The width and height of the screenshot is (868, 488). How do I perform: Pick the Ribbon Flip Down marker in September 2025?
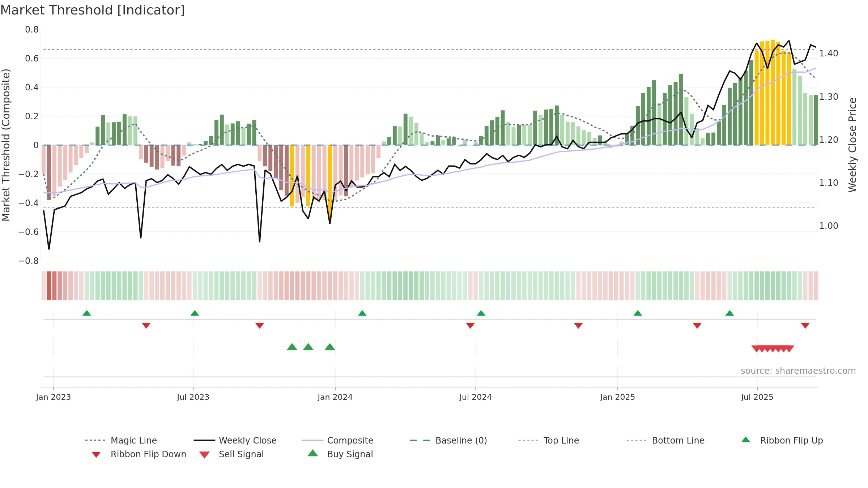[x=805, y=326]
